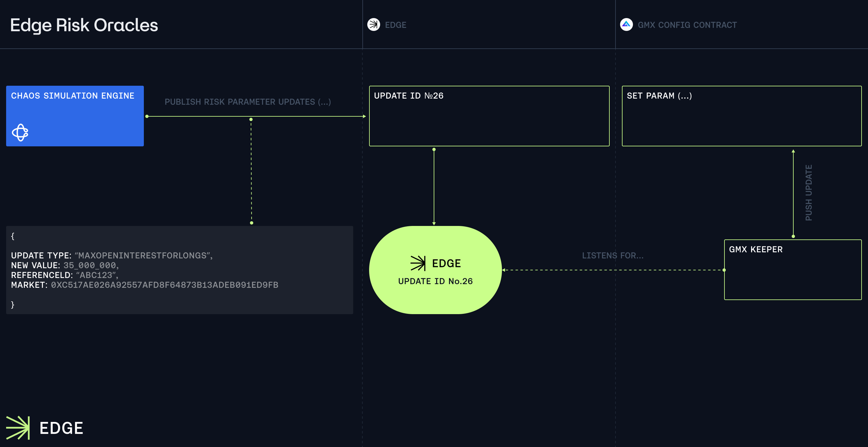Select the Chaos Simulation Engine box
868x447 pixels.
(75, 116)
